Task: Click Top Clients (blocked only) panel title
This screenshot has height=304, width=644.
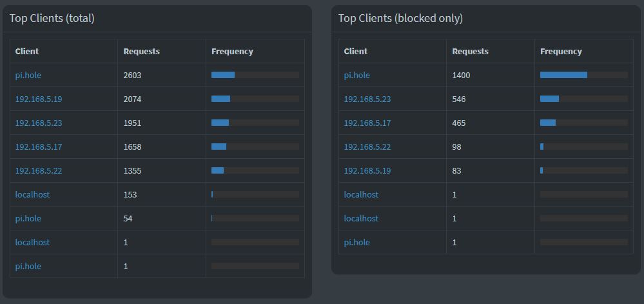Action: (400, 19)
